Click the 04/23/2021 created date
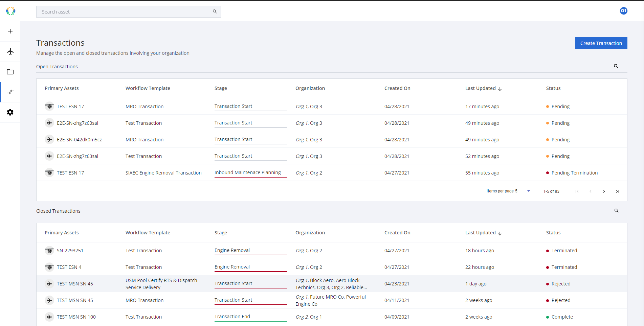This screenshot has width=644, height=326. [397, 284]
